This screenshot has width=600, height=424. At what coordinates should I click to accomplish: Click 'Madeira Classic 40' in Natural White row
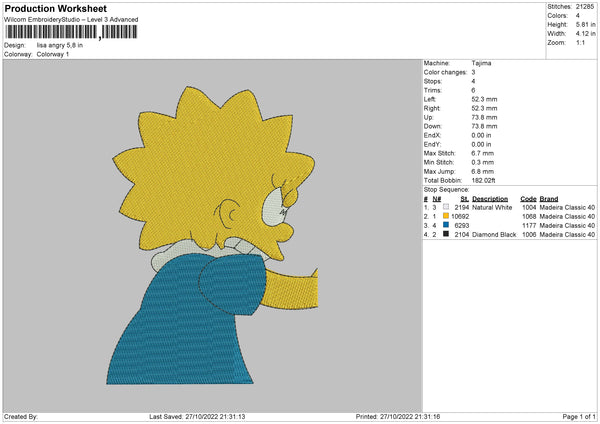point(567,207)
